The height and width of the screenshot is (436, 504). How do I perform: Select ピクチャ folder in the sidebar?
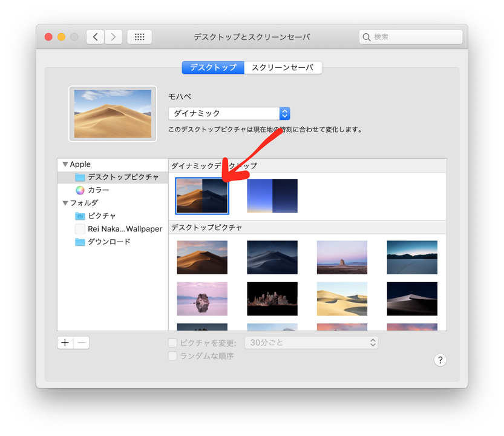tap(113, 216)
